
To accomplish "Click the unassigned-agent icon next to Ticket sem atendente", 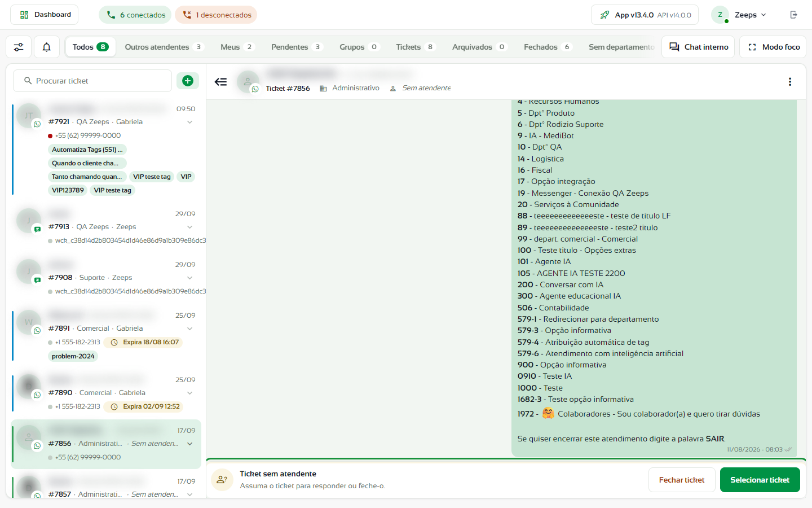I will point(222,480).
